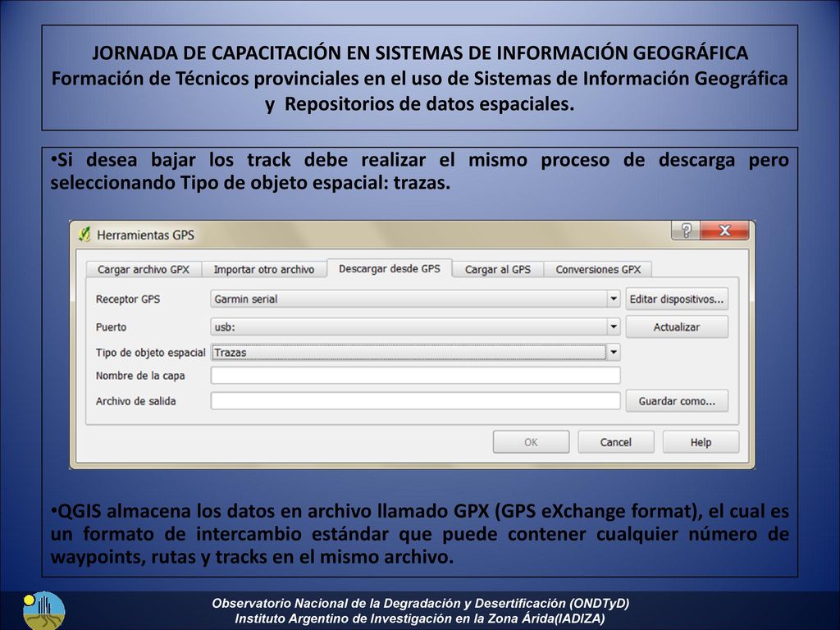This screenshot has width=840, height=630.
Task: Open the Conversiones GPX tab
Action: click(x=598, y=269)
